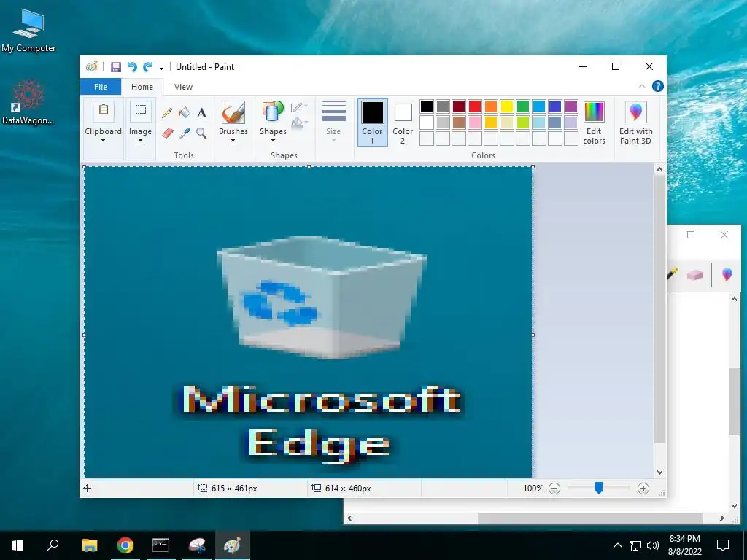Click the Clipboard paste icon
The width and height of the screenshot is (747, 560).
coord(104,112)
